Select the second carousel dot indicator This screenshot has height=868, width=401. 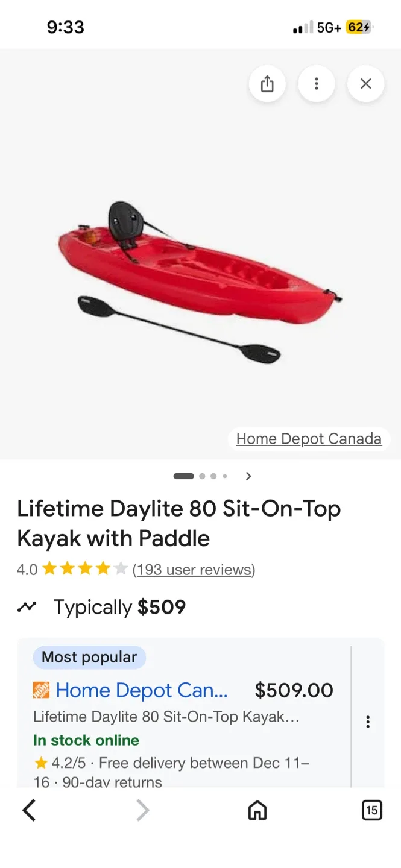pyautogui.click(x=202, y=476)
